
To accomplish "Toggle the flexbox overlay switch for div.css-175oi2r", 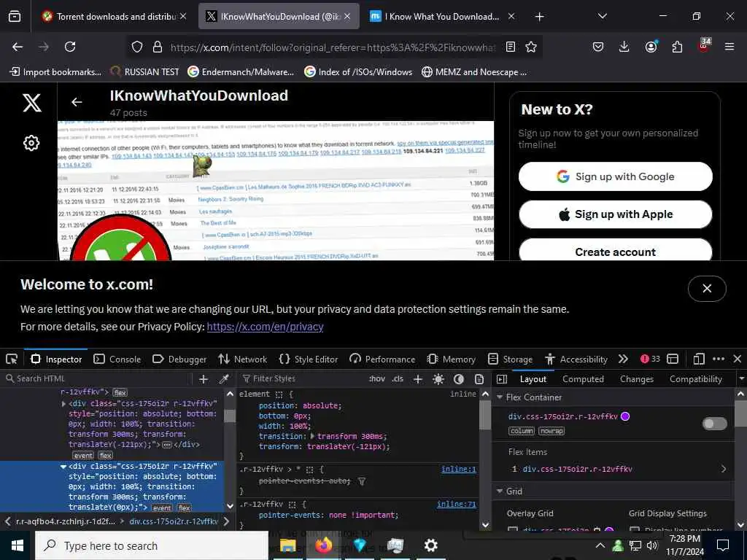I will 715,424.
